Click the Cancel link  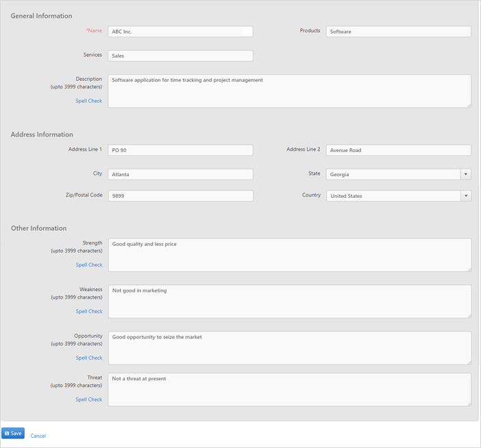tap(38, 436)
